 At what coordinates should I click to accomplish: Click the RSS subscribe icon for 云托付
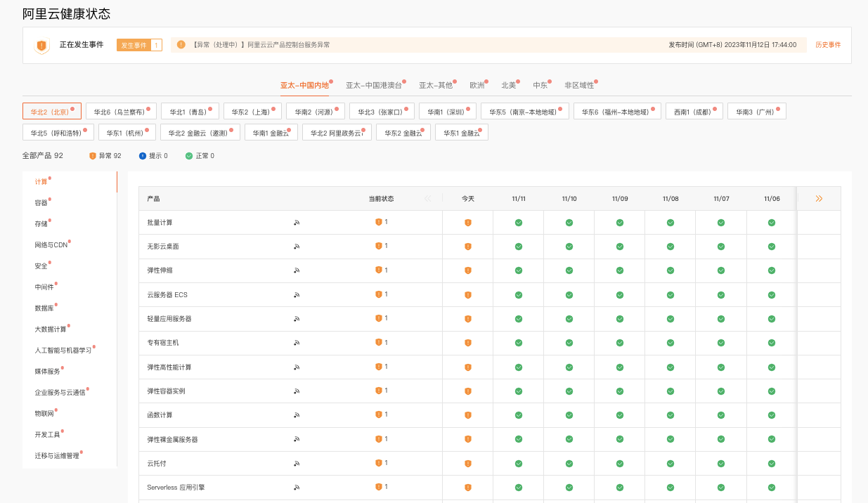297,464
